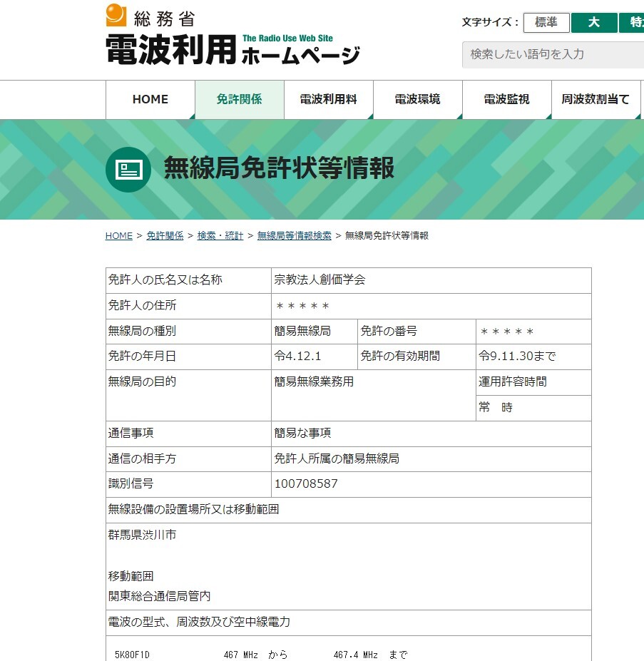The image size is (644, 661).
Task: Follow the 免許関係 breadcrumb link
Action: [x=165, y=235]
